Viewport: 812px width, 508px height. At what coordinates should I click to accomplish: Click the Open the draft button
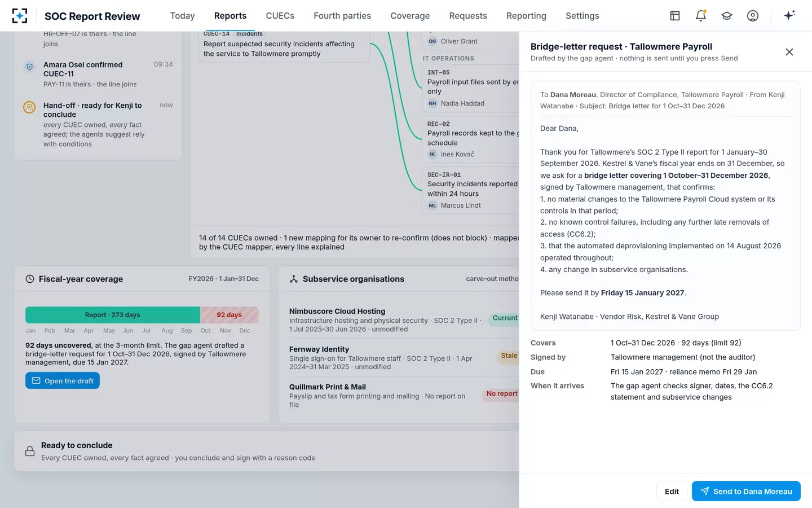pos(63,380)
